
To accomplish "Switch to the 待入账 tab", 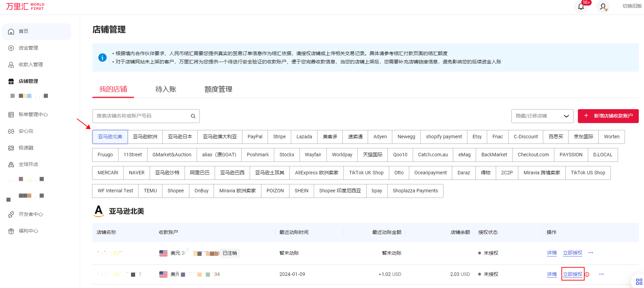I will point(166,89).
